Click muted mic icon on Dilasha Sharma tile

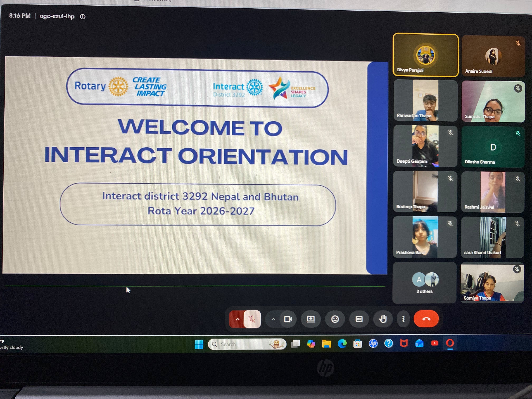[x=518, y=134]
